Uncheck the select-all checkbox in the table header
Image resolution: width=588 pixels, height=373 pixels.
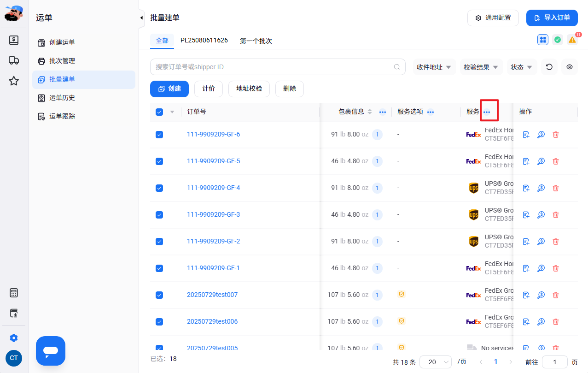(159, 112)
